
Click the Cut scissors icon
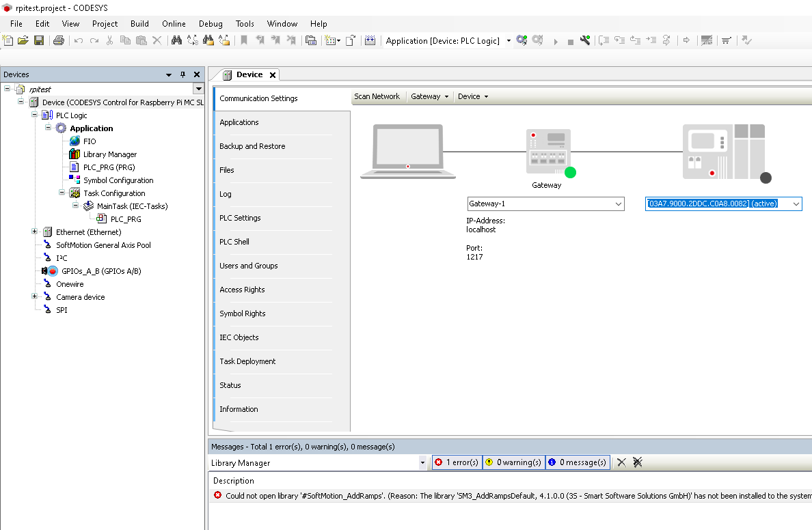tap(110, 40)
